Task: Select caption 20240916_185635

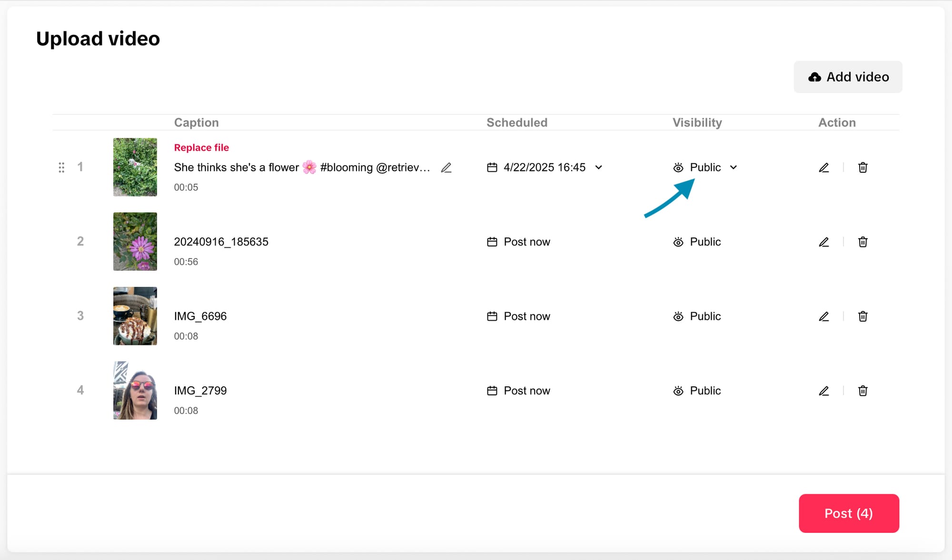Action: (x=221, y=242)
